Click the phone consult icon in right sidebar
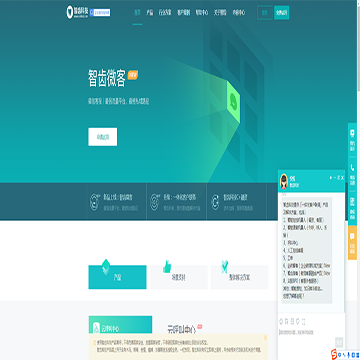Viewport: 360px width, 360px height. [x=352, y=167]
